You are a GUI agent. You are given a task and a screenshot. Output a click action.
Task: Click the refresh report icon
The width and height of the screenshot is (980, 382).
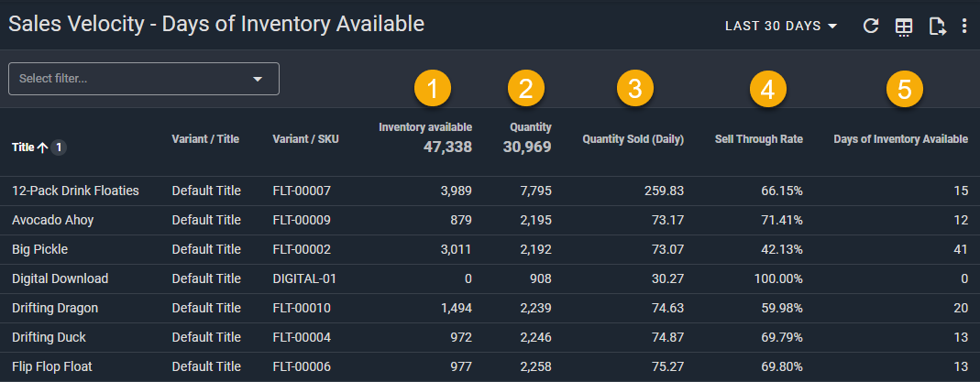(x=871, y=27)
